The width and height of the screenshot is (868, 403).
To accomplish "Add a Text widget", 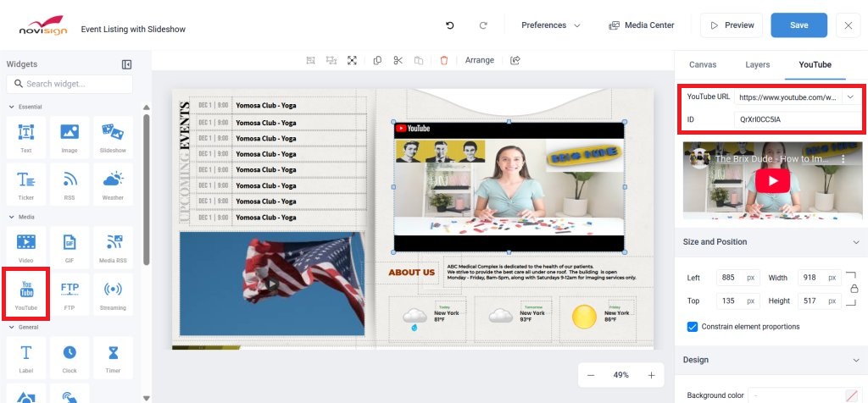I will [x=26, y=138].
